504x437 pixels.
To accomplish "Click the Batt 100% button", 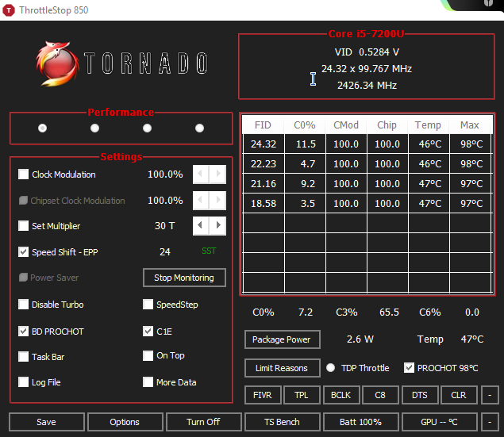I will pos(360,422).
